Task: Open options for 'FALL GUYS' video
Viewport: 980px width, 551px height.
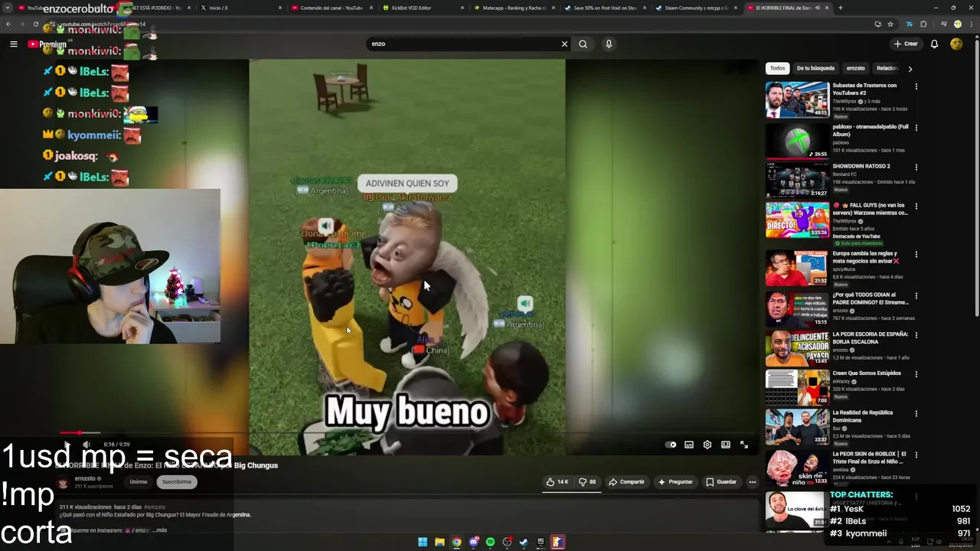Action: point(916,206)
